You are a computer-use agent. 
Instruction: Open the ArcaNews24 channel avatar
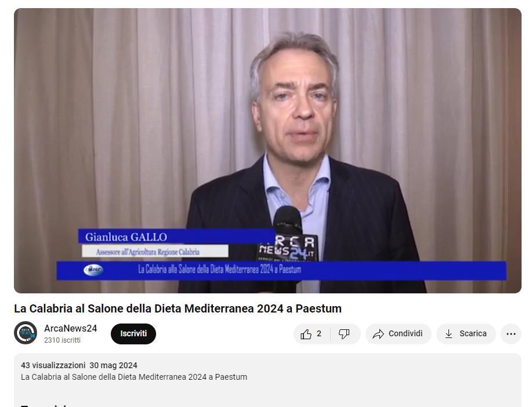(x=26, y=333)
